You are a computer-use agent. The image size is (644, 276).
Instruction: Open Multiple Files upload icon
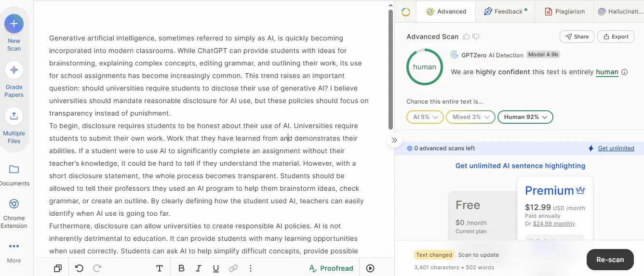[14, 116]
